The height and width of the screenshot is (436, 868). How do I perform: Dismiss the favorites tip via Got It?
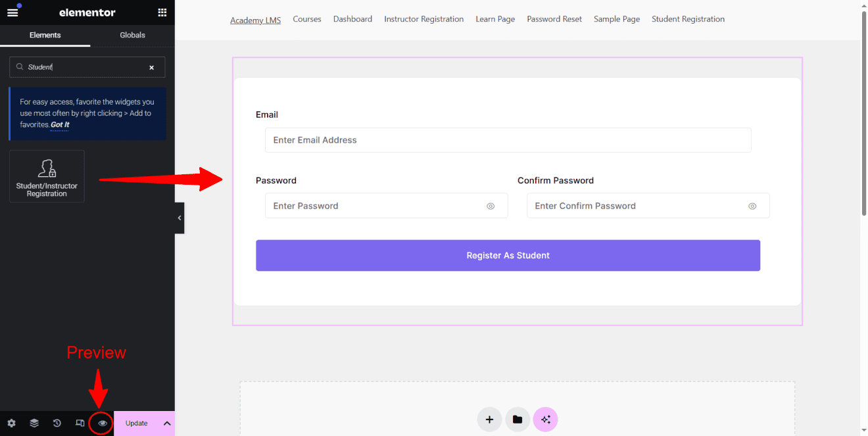pyautogui.click(x=60, y=124)
